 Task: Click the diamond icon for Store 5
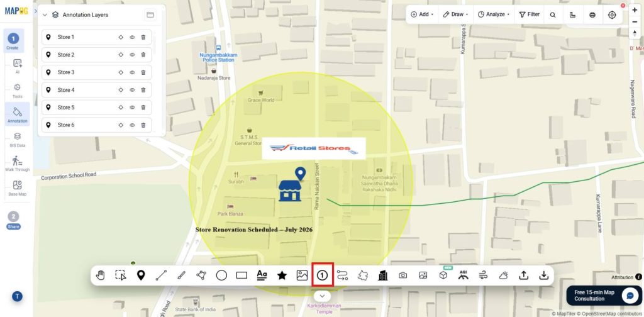[121, 108]
